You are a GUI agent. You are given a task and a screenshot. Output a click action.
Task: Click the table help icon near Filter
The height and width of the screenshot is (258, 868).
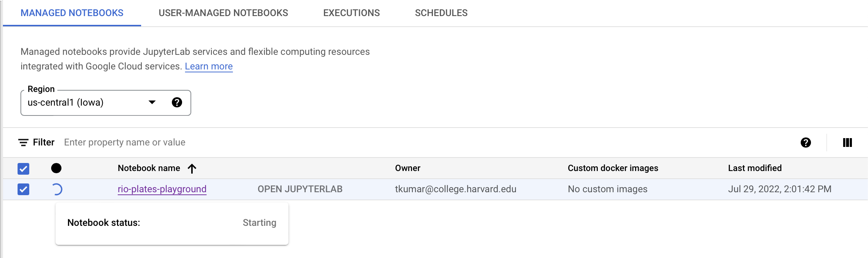(x=805, y=143)
